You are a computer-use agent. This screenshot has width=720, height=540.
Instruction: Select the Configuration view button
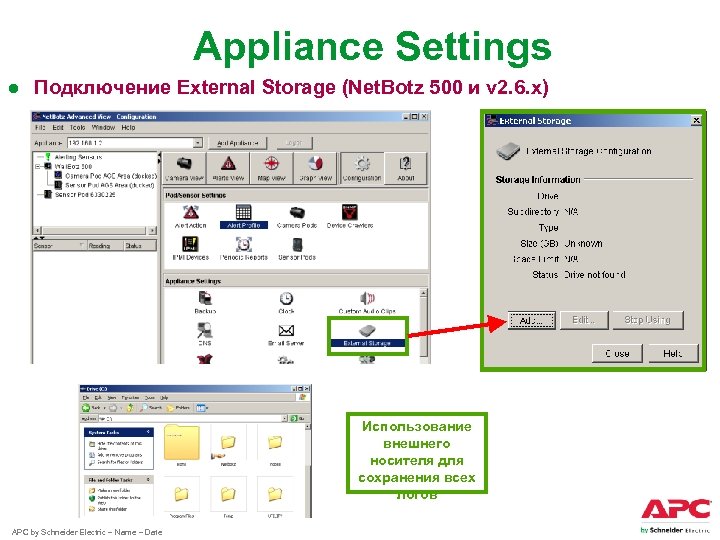[362, 169]
